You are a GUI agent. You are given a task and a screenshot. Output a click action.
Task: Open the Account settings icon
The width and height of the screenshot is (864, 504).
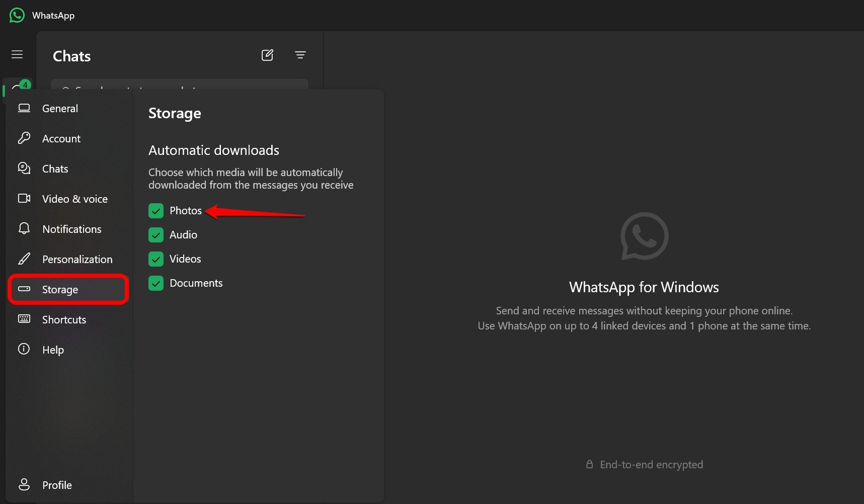pos(24,138)
